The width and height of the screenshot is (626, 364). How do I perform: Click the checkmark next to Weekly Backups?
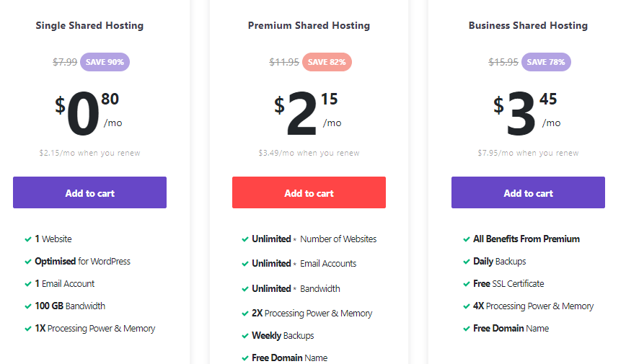[x=245, y=336]
